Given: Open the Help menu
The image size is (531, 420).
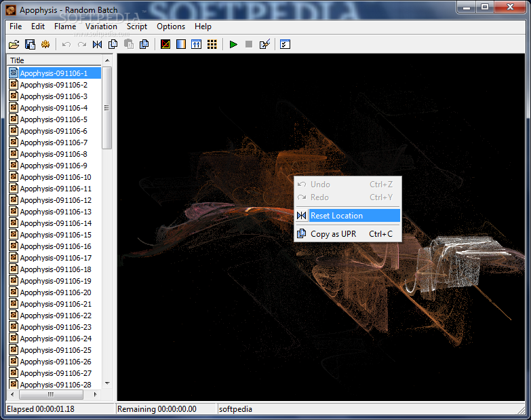Looking at the screenshot, I should click(x=203, y=26).
